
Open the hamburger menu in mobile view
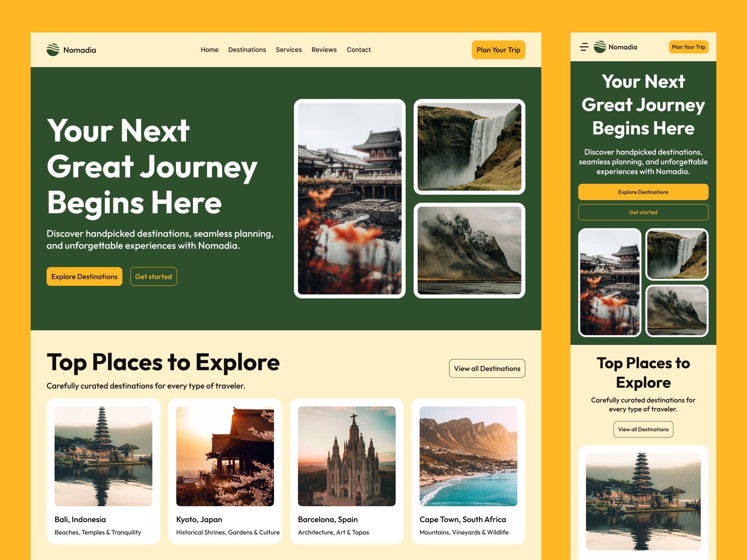584,47
